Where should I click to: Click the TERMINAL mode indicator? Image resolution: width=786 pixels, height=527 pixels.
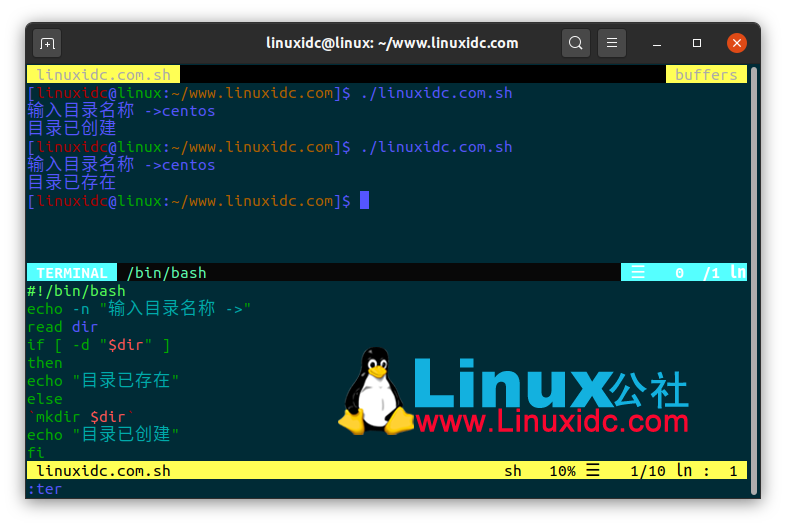click(72, 273)
